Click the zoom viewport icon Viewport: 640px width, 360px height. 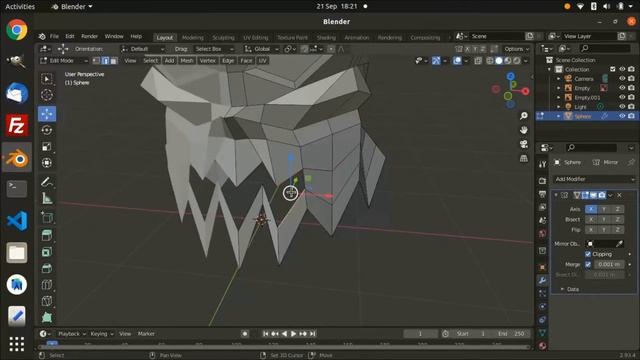pyautogui.click(x=524, y=116)
